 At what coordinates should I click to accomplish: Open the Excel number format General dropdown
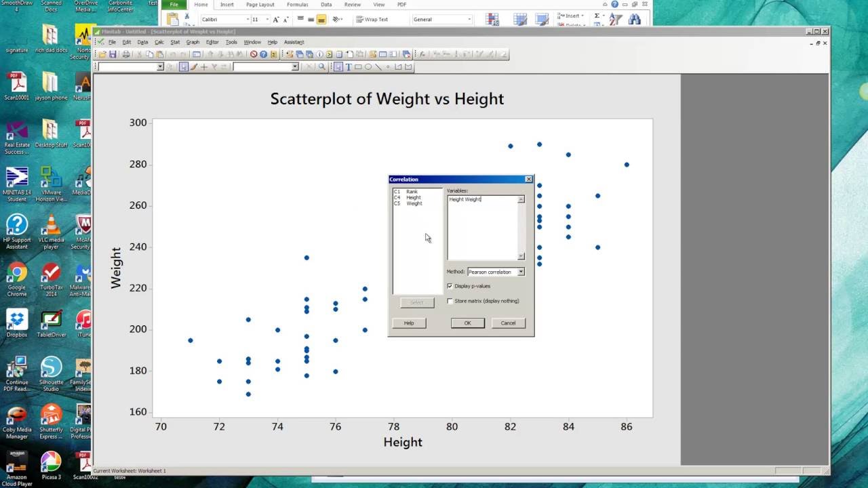point(469,19)
